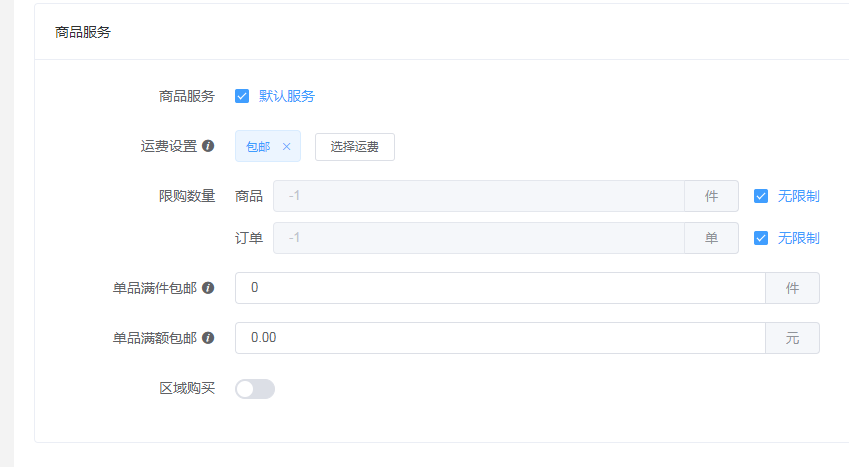Open info icon next to 单品满件包邮
Viewport: 849px width, 467px height.
(x=208, y=288)
